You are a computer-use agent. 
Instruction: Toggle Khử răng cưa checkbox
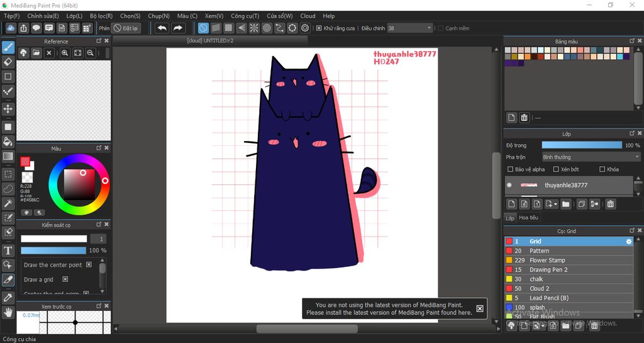319,28
